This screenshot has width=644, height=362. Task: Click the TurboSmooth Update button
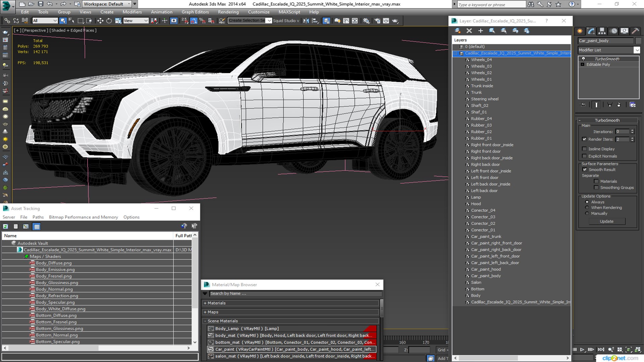606,222
